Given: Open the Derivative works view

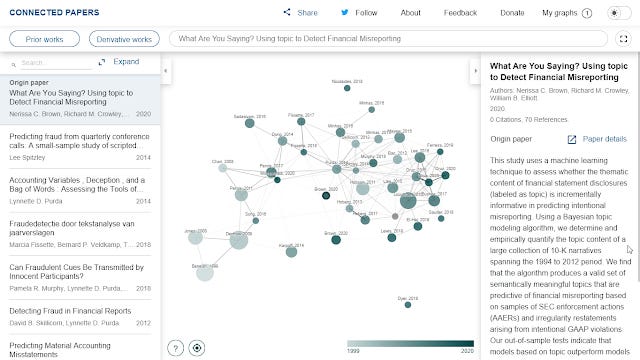Looking at the screenshot, I should tap(124, 39).
